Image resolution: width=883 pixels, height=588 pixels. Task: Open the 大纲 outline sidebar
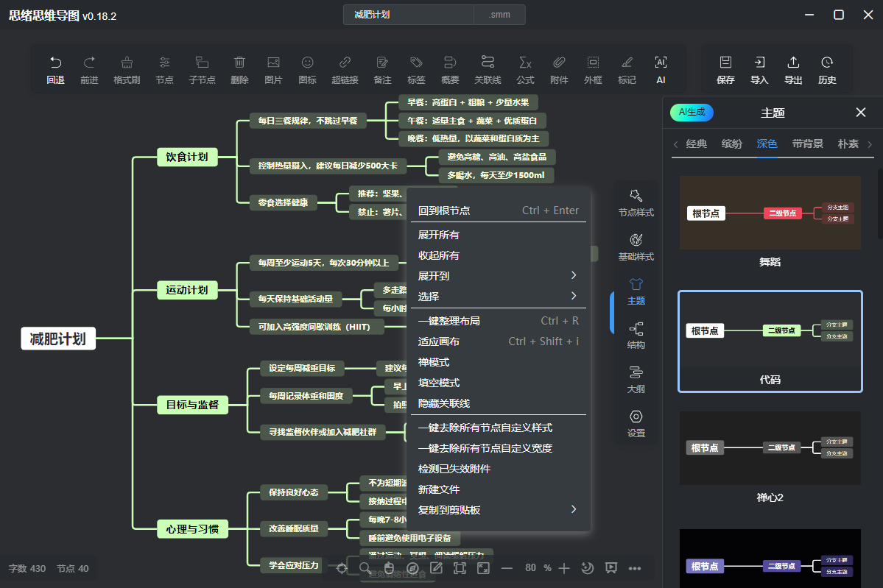tap(636, 380)
